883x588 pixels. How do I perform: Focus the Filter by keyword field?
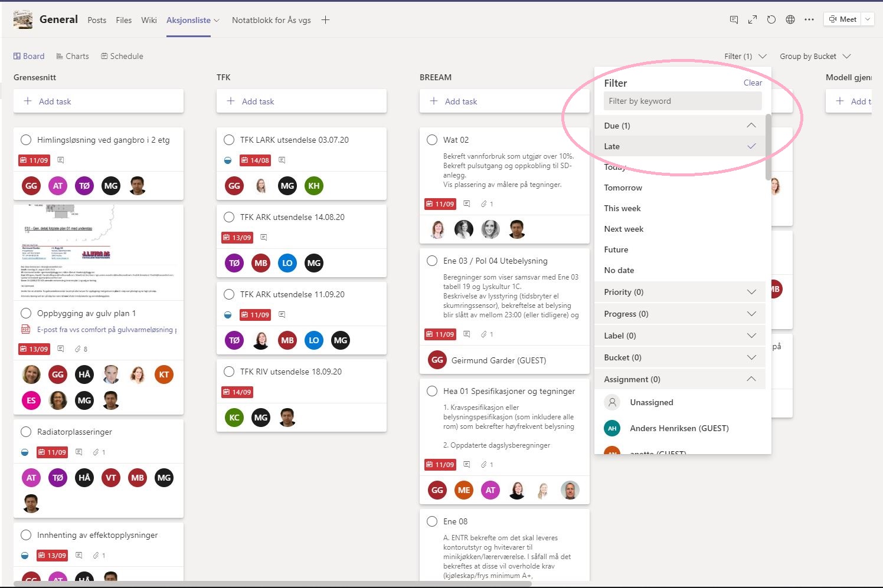(x=683, y=101)
